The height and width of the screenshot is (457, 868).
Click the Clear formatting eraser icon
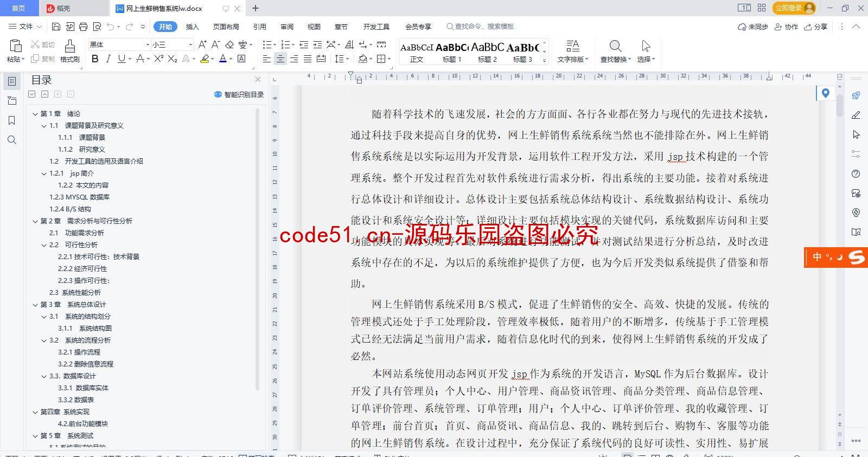coord(229,44)
